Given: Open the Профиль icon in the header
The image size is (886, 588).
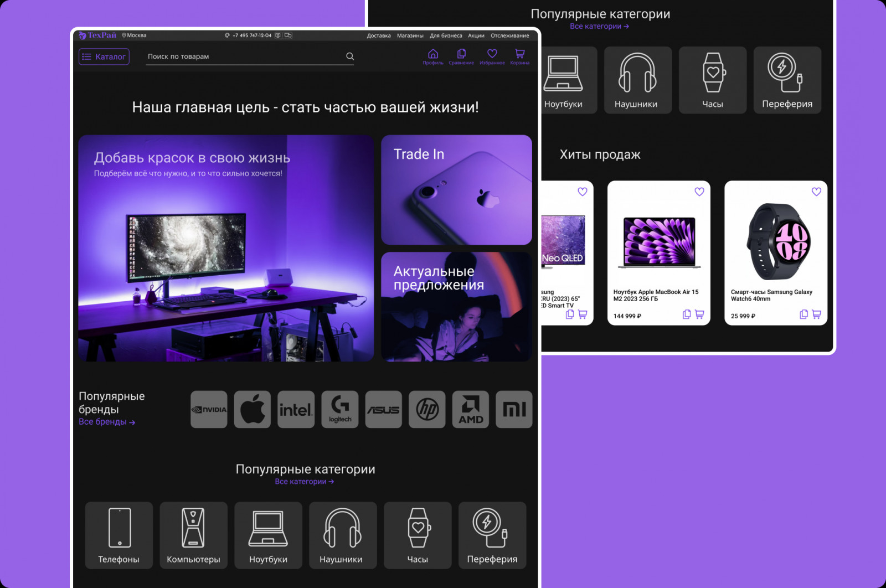Looking at the screenshot, I should coord(433,56).
